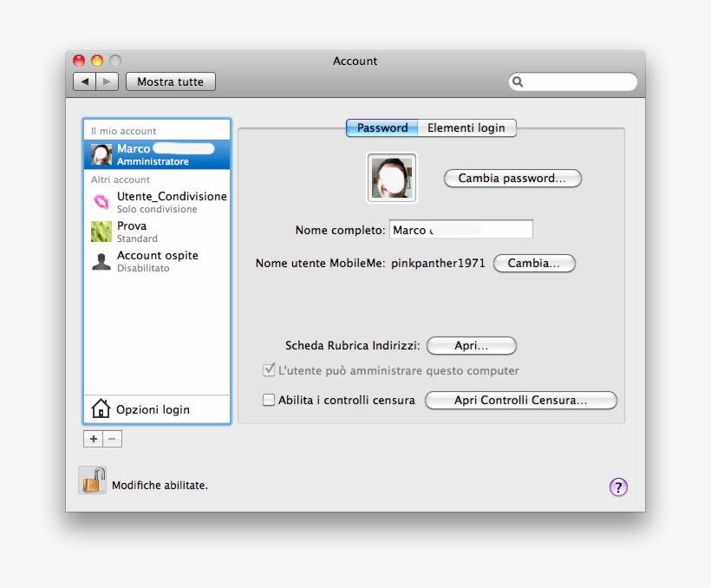
Task: Open Apri Controlli Censura
Action: pyautogui.click(x=520, y=400)
